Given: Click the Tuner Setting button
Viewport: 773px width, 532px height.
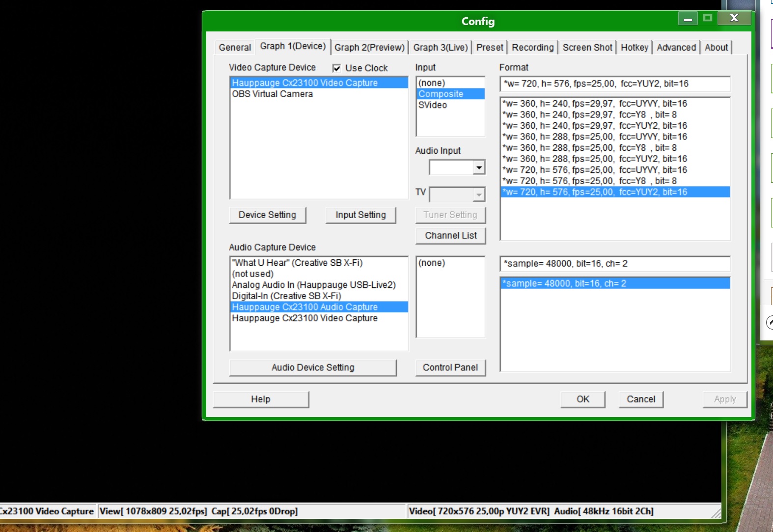Looking at the screenshot, I should coord(450,215).
